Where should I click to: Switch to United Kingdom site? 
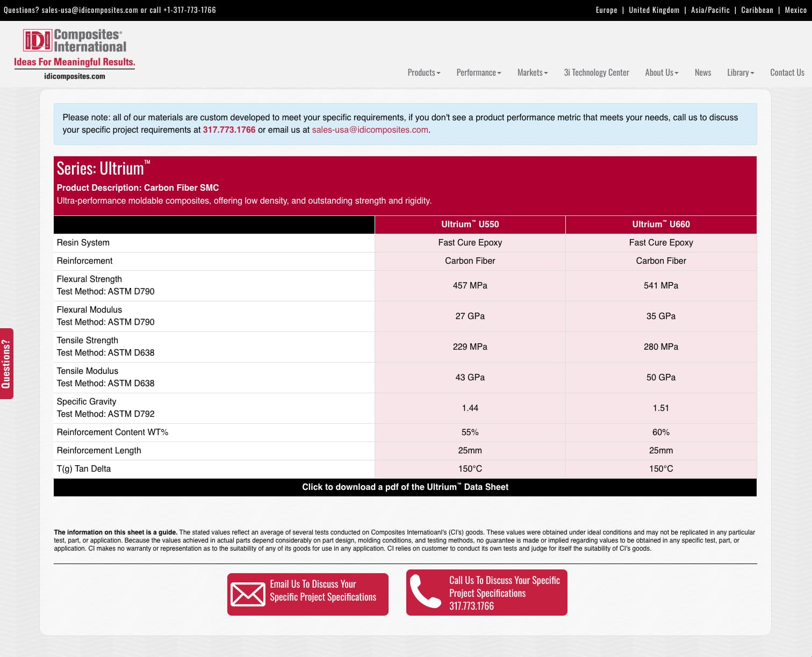click(654, 10)
